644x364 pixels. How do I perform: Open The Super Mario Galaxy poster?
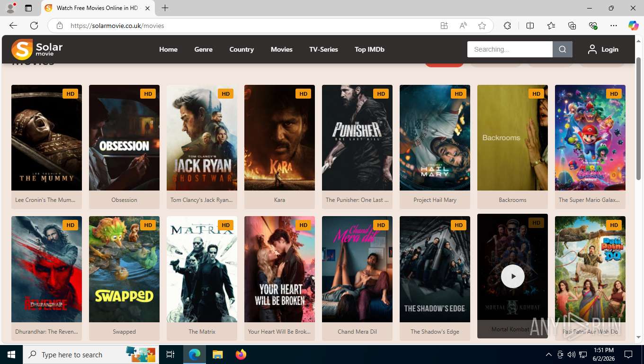click(590, 137)
